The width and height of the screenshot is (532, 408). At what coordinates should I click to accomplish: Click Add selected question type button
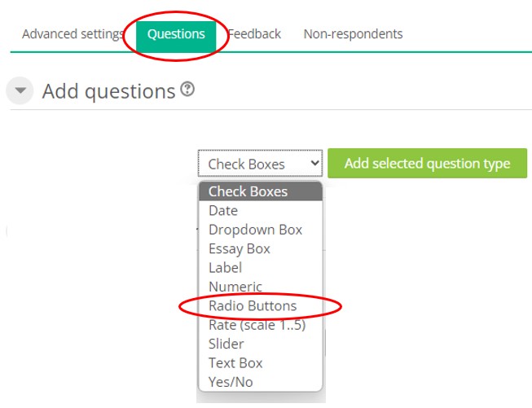[x=427, y=163]
